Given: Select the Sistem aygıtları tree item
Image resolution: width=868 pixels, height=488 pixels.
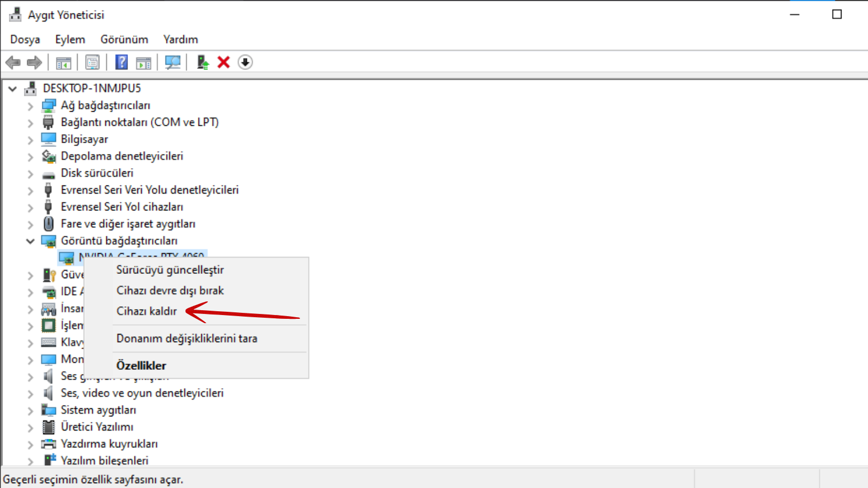Looking at the screenshot, I should coord(98,410).
